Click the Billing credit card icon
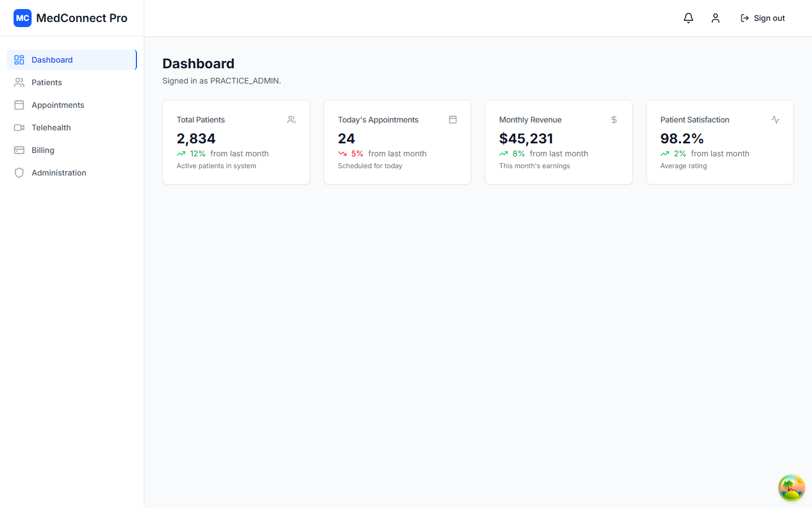This screenshot has height=508, width=812. tap(19, 150)
